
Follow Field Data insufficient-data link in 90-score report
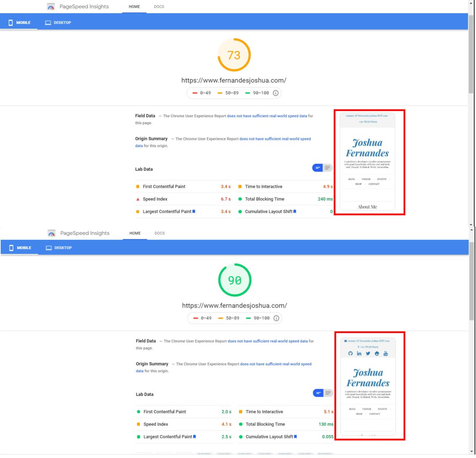coord(268,341)
